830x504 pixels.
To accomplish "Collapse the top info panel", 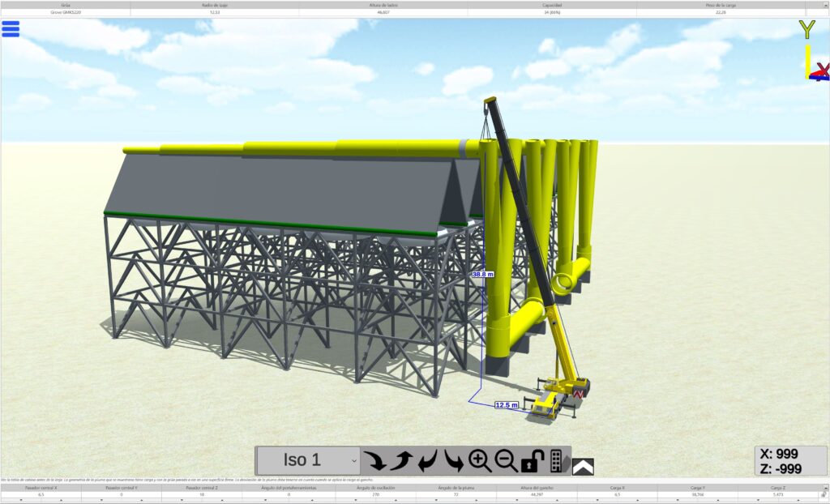I will tap(824, 5).
